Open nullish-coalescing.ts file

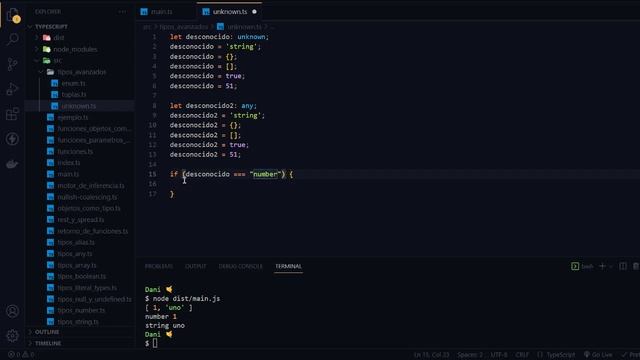tap(87, 197)
